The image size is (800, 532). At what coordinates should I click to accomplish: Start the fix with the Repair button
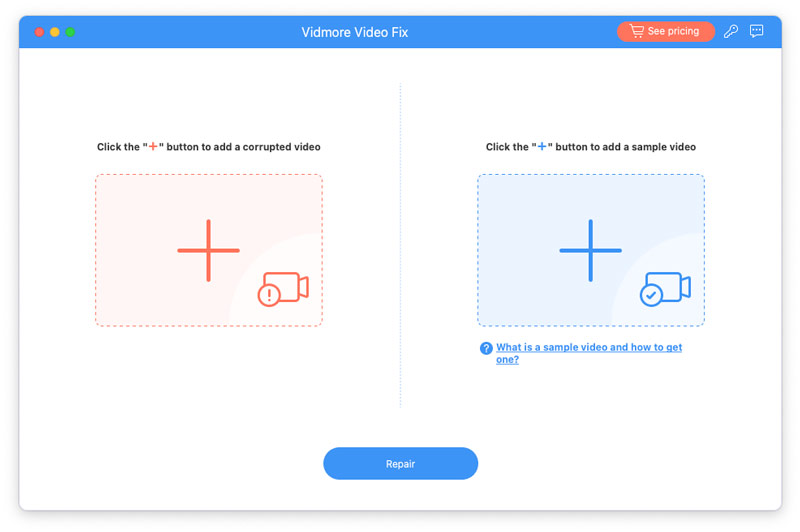[401, 464]
